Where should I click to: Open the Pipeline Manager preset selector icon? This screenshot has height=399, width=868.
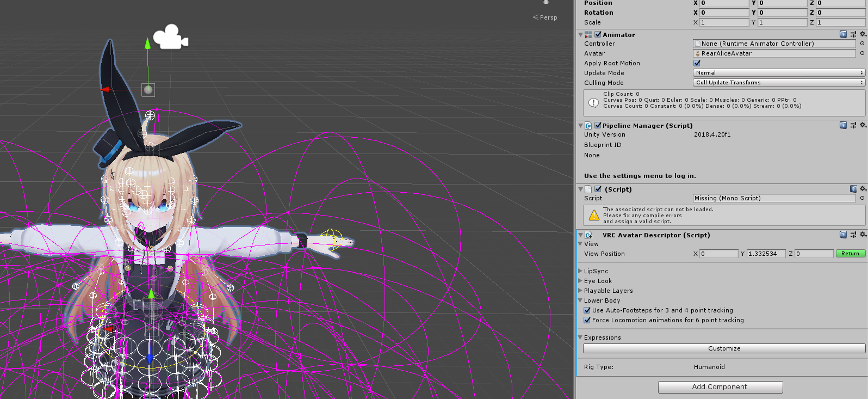coord(853,125)
